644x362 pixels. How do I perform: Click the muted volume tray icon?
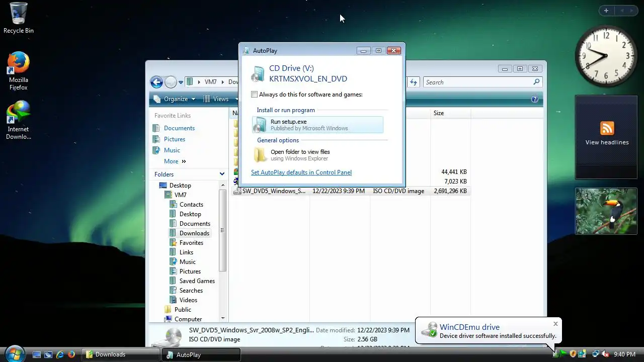[605, 354]
